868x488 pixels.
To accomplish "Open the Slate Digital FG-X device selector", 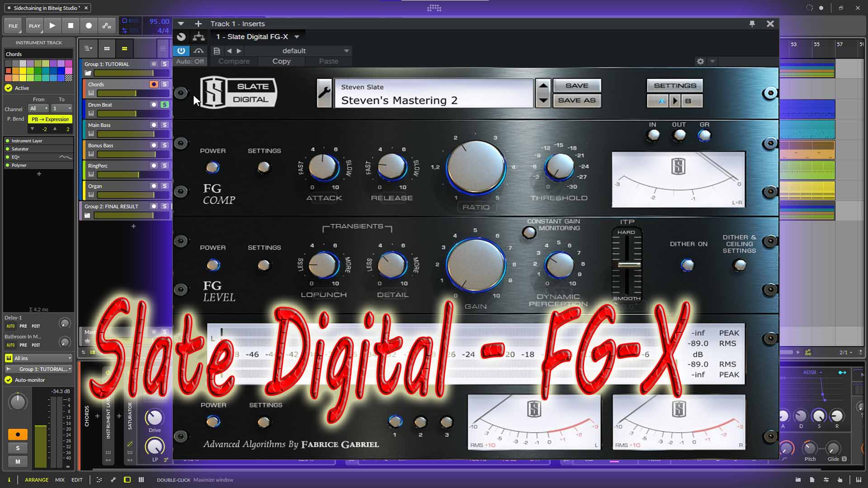I will click(x=256, y=37).
